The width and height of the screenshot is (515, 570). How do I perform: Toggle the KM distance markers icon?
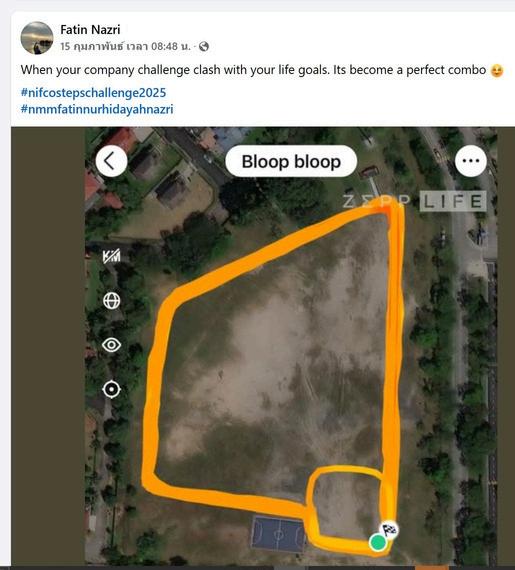point(112,257)
